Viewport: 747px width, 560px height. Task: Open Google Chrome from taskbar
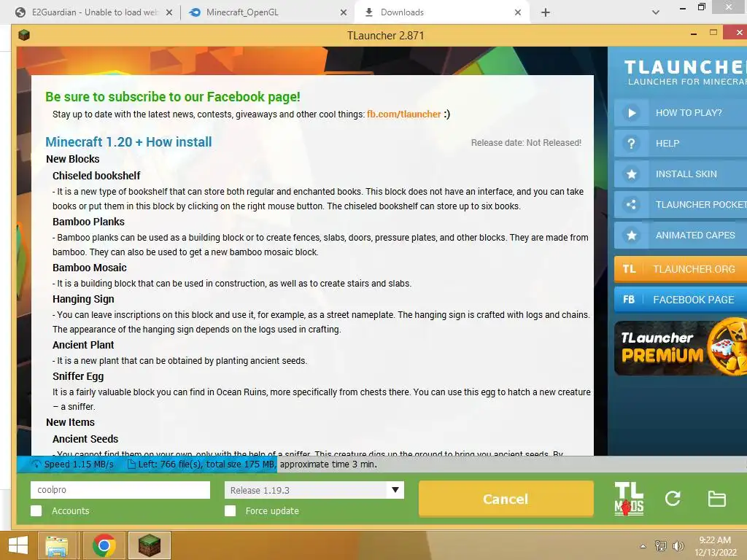coord(104,545)
